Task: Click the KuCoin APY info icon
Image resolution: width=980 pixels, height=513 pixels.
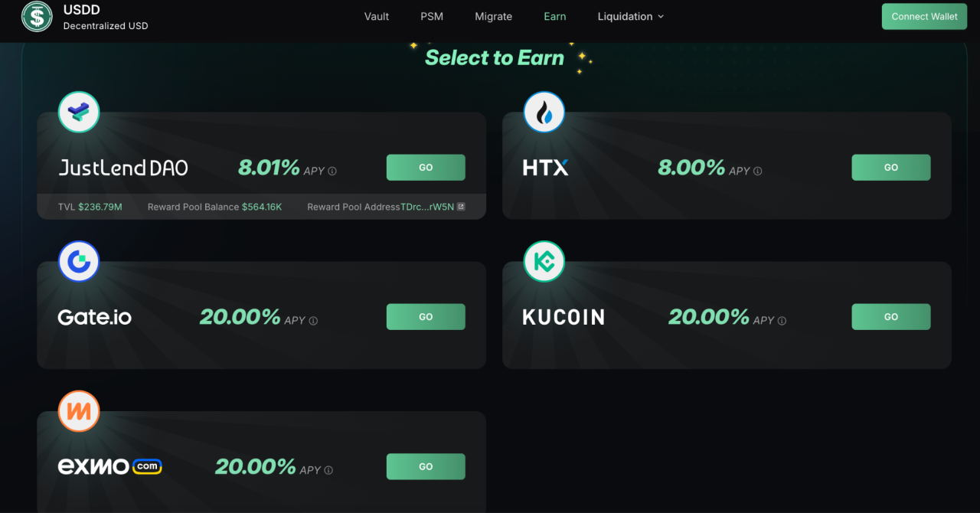Action: tap(782, 321)
